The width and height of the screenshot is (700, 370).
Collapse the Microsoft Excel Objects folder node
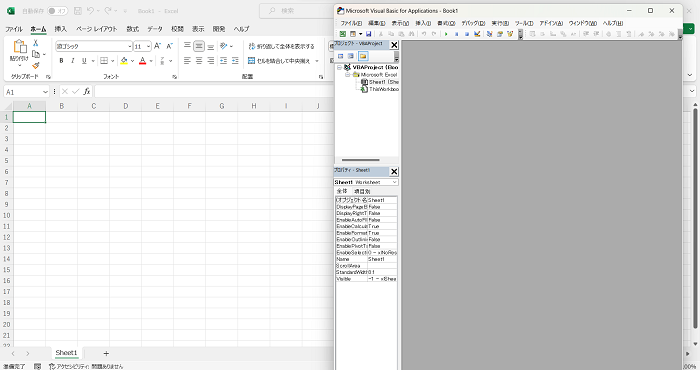coord(347,75)
